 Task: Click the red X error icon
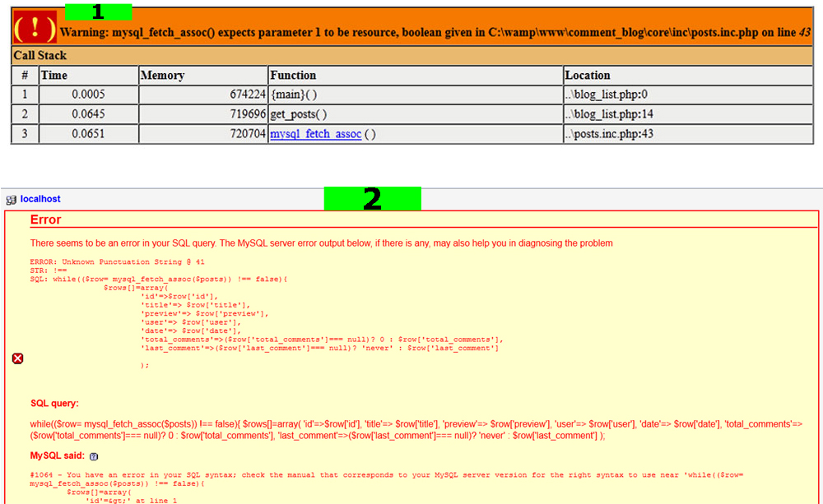click(18, 358)
